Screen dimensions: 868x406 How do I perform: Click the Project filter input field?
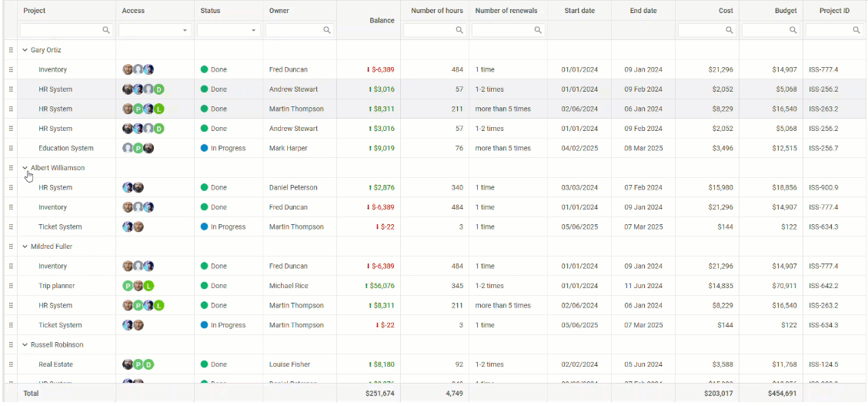(66, 31)
